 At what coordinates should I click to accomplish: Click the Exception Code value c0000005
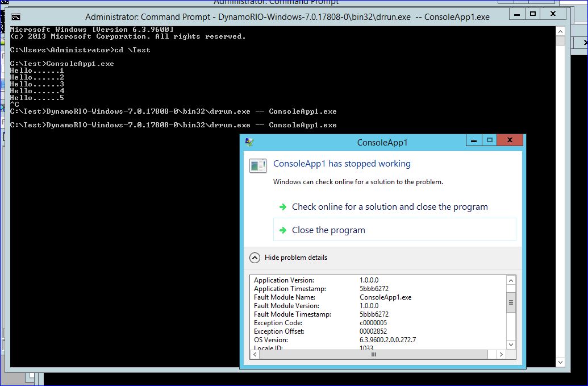373,323
